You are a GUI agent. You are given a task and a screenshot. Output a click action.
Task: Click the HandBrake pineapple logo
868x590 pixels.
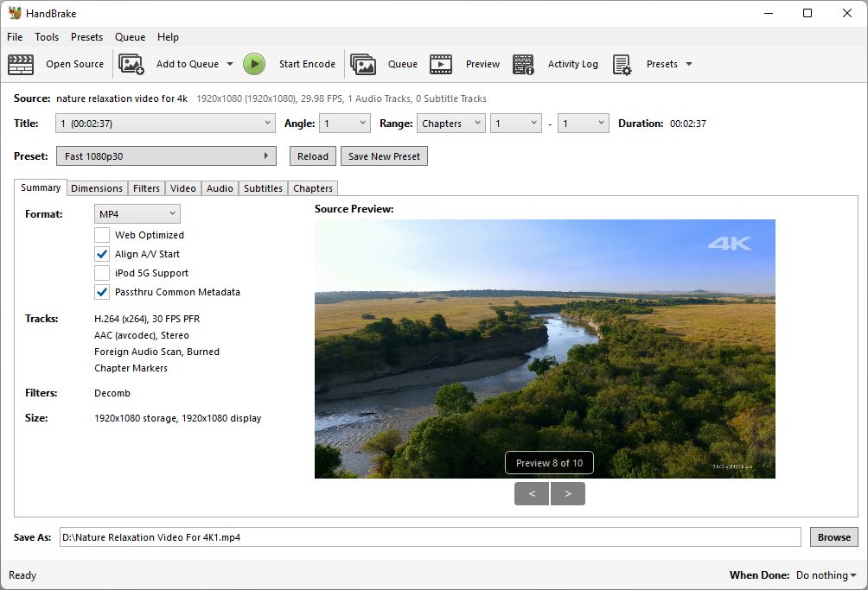click(12, 13)
